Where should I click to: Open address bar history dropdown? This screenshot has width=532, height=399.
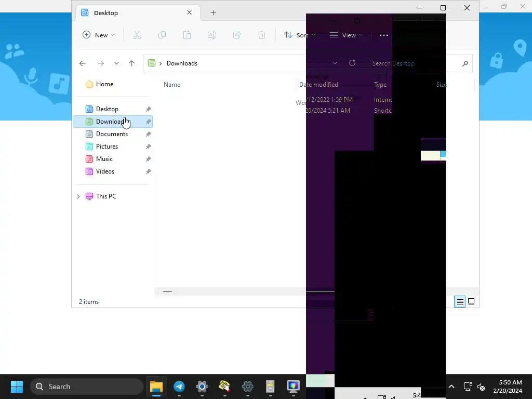point(335,63)
